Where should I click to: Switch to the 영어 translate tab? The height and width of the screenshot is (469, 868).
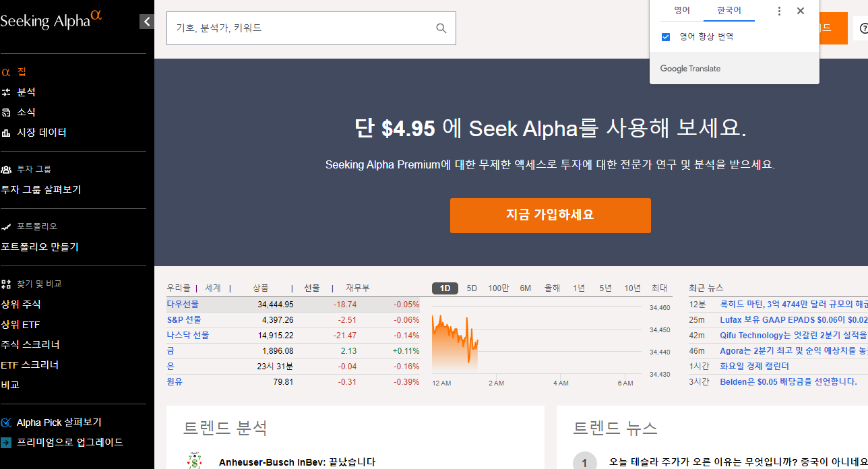(x=681, y=10)
